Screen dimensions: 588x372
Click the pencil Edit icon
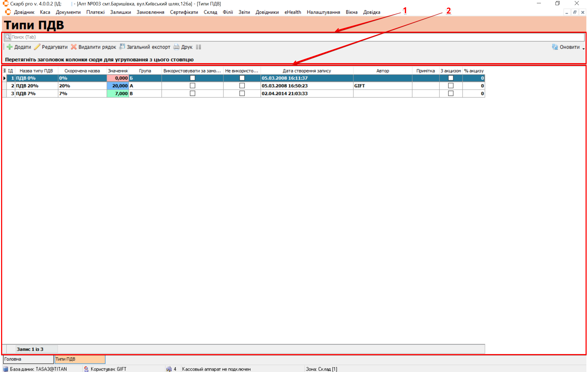[37, 47]
